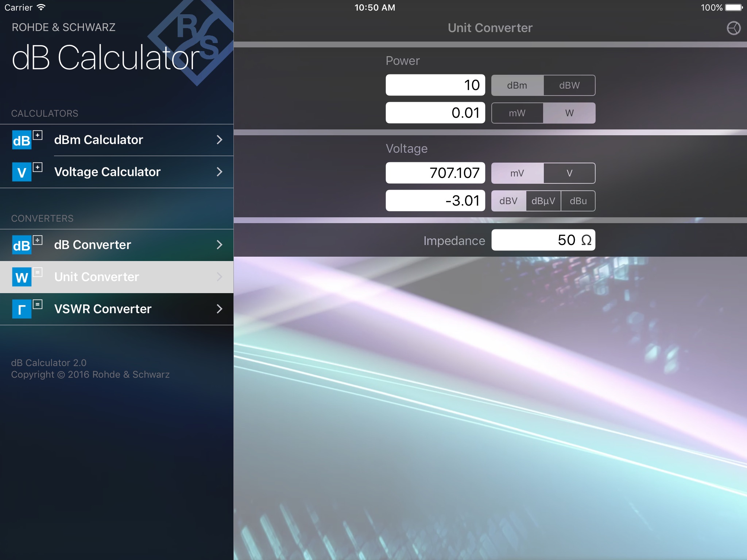This screenshot has height=560, width=747.
Task: Choose dBV voltage level unit
Action: [x=508, y=201]
